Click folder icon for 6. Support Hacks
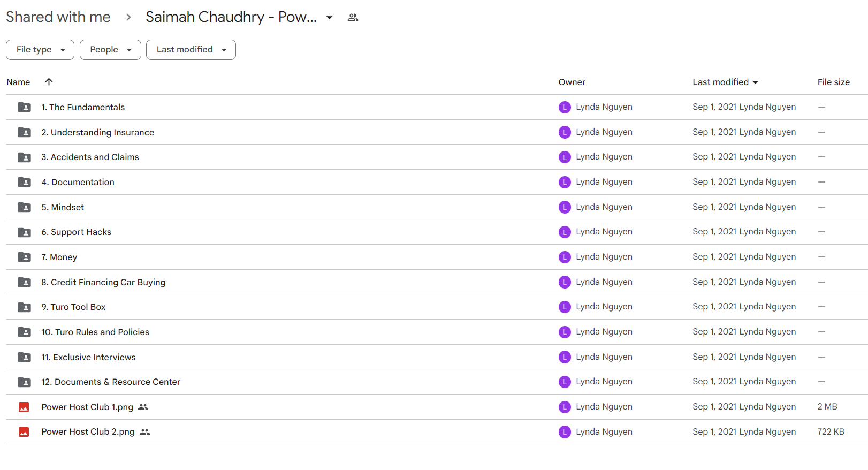This screenshot has width=868, height=470. tap(24, 232)
